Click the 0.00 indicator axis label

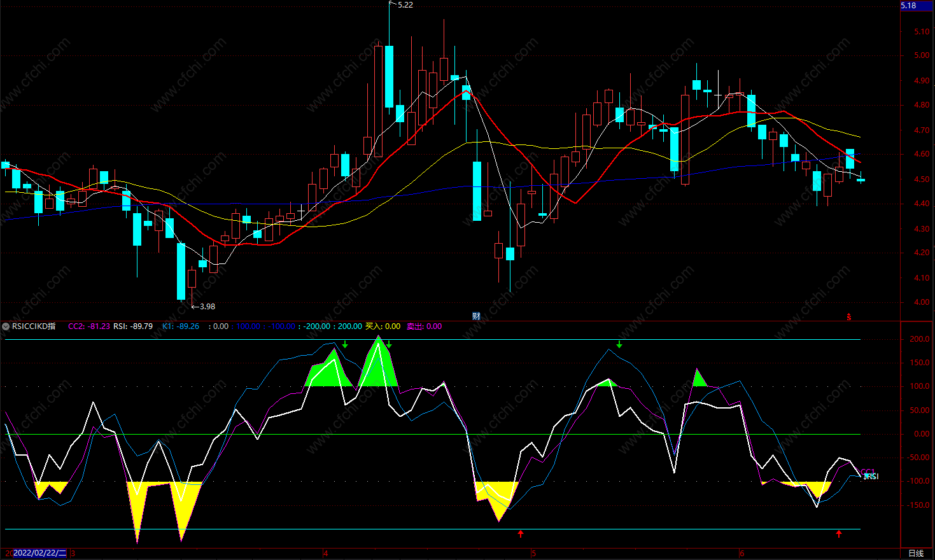click(922, 434)
